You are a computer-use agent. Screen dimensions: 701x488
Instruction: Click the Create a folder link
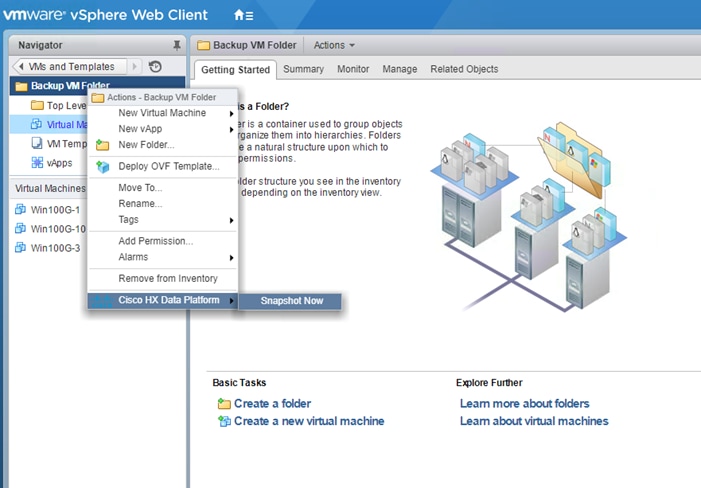(272, 404)
